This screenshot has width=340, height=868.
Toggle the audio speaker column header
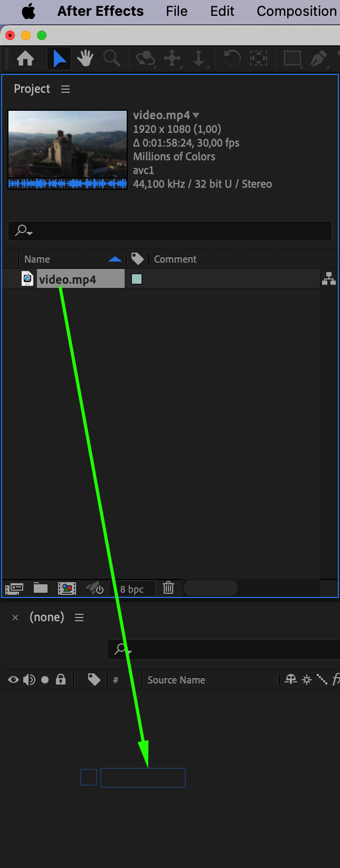pyautogui.click(x=30, y=680)
